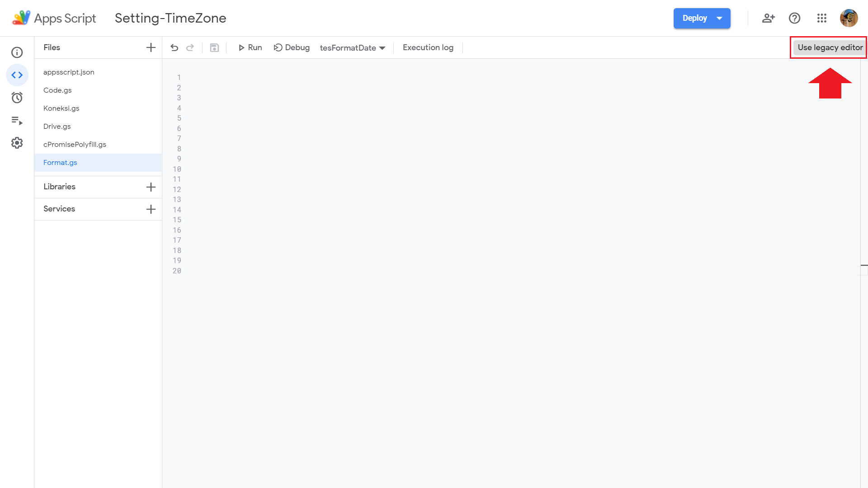Viewport: 868px width, 488px height.
Task: Click the Run button to execute script
Action: (x=250, y=47)
